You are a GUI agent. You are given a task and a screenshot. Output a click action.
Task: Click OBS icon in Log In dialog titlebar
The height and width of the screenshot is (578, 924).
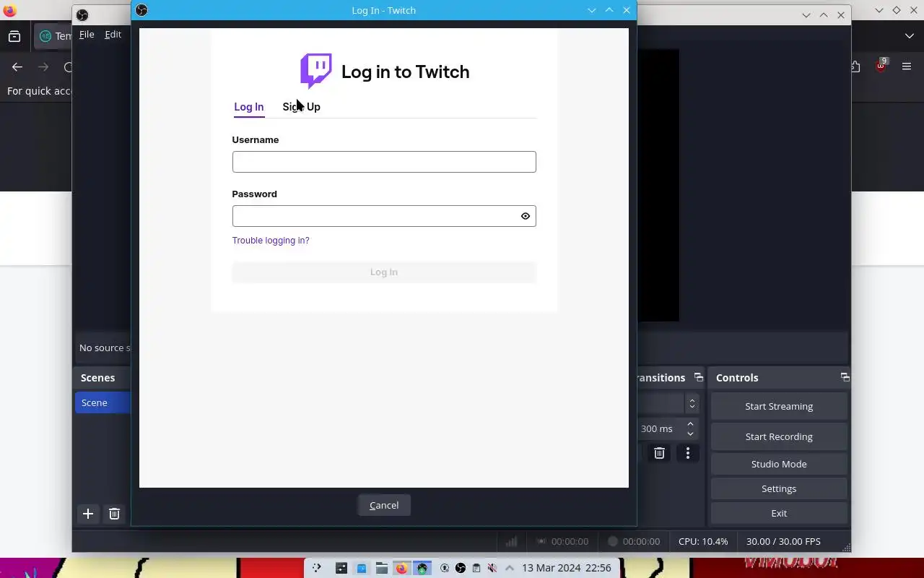tap(141, 10)
